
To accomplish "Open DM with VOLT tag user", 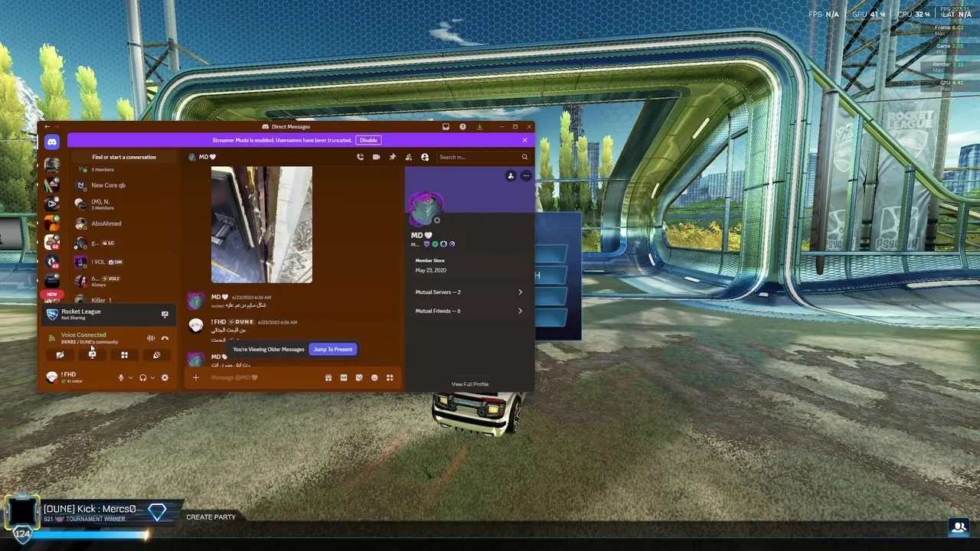I will click(x=124, y=281).
